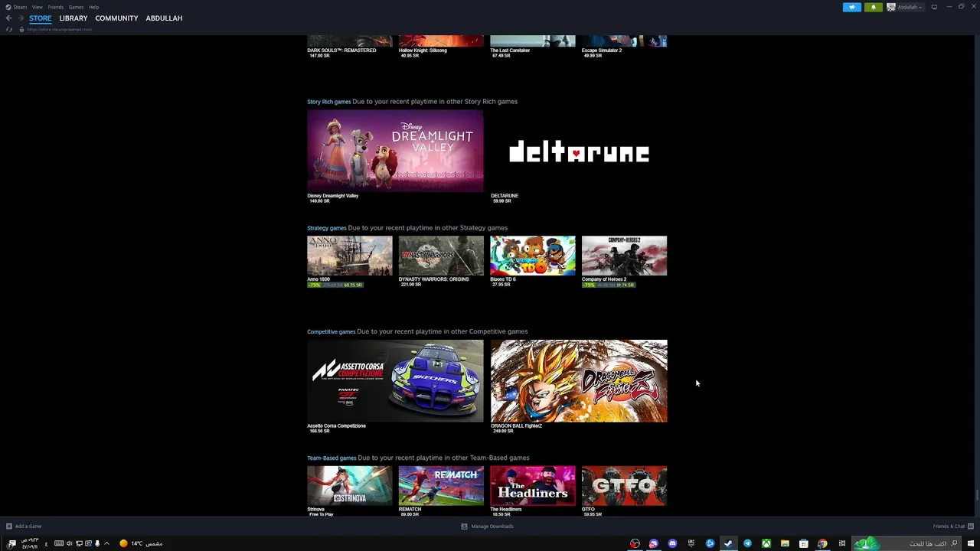Open the touch keyboard tray icon
Viewport: 980px width, 551px height.
coord(59,543)
